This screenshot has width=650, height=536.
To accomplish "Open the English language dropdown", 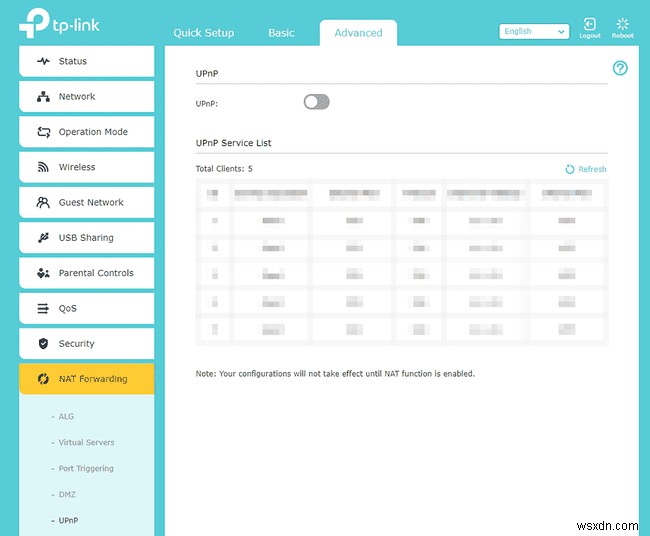I will [x=534, y=32].
